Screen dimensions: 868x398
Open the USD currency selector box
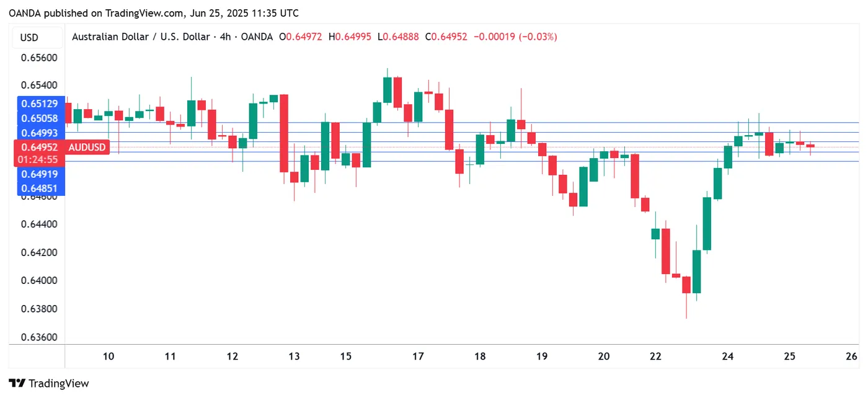click(x=30, y=37)
